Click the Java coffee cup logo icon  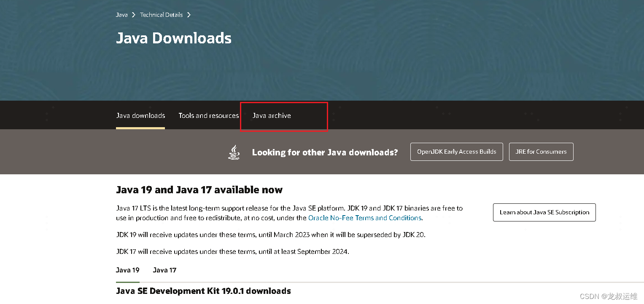coord(234,152)
